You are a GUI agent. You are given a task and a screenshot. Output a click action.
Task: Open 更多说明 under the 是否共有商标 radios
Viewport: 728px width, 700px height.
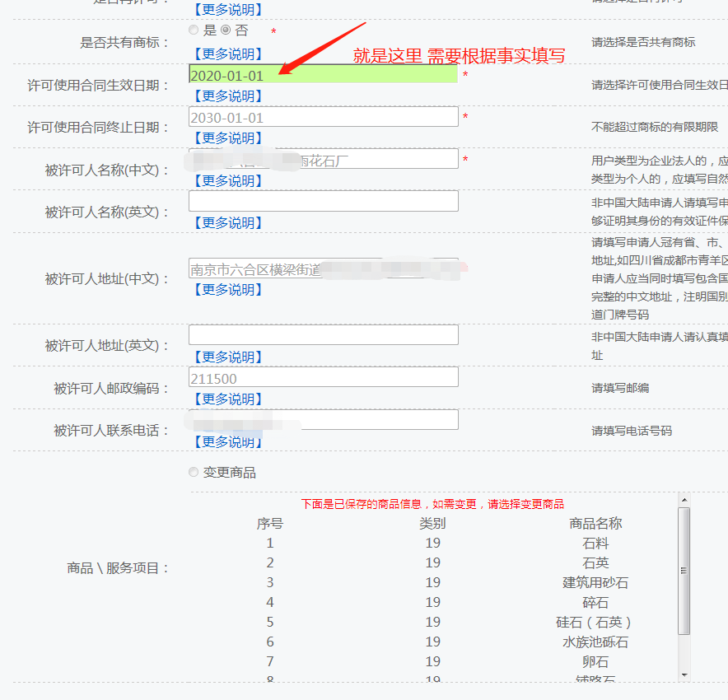[x=228, y=54]
